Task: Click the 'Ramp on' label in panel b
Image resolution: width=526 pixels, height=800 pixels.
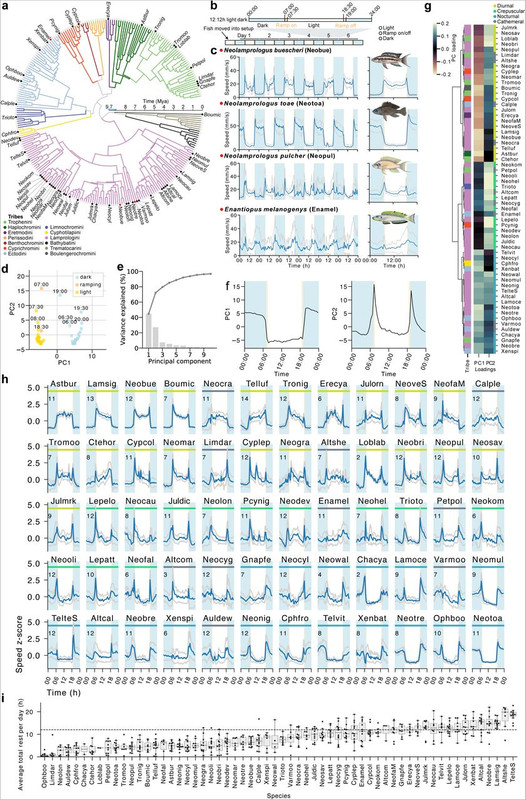Action: [284, 24]
